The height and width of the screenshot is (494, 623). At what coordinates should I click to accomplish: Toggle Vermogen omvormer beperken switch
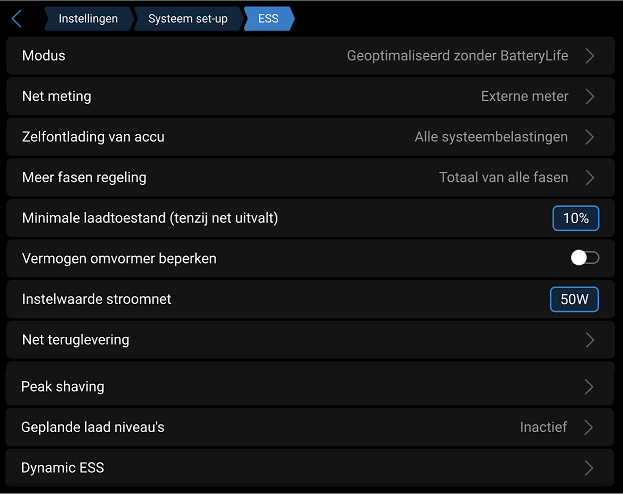click(584, 258)
